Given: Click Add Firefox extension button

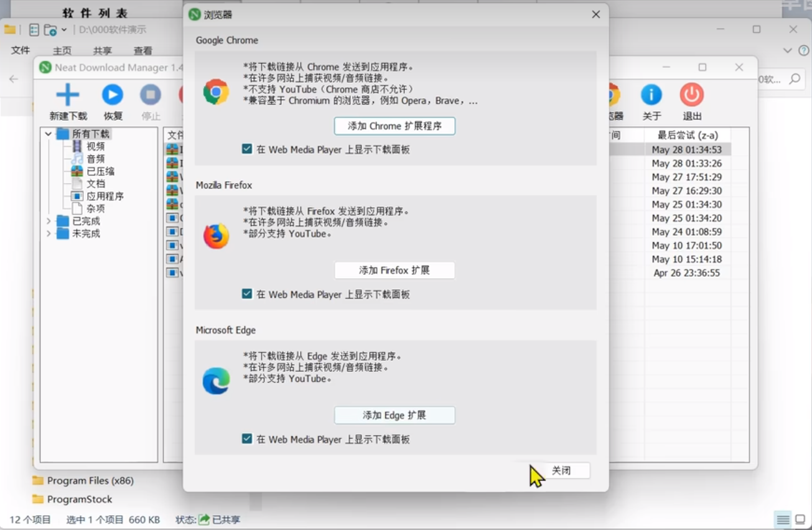Looking at the screenshot, I should click(x=394, y=271).
